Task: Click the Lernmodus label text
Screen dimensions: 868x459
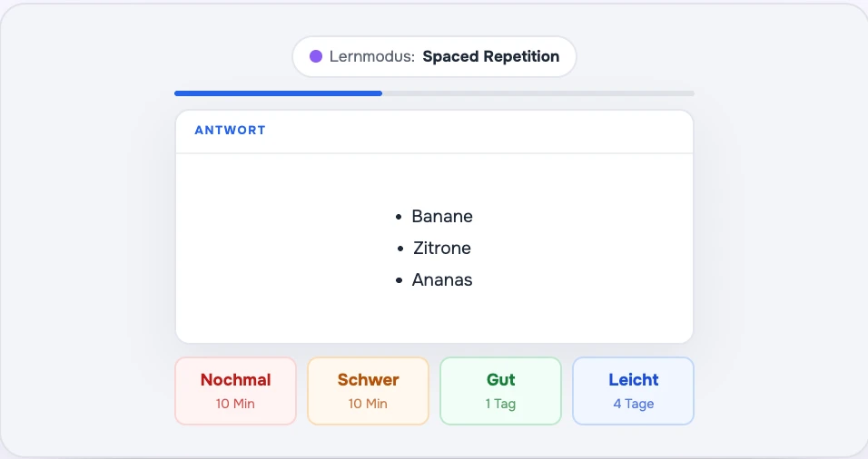Action: click(372, 56)
